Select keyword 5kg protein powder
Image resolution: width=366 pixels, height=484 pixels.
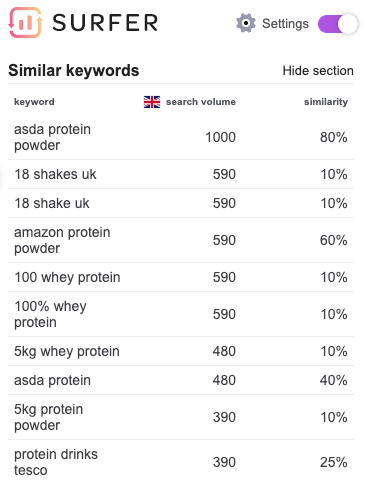[x=49, y=417]
